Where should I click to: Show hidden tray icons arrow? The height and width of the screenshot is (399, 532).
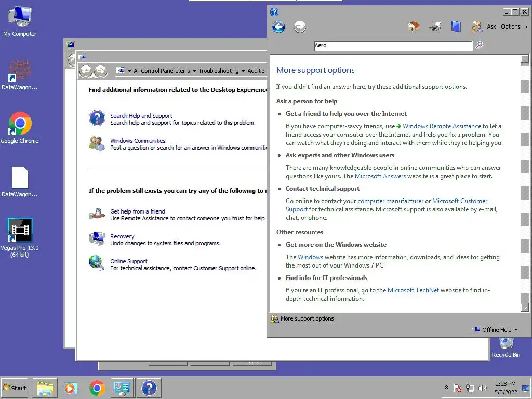click(x=446, y=388)
